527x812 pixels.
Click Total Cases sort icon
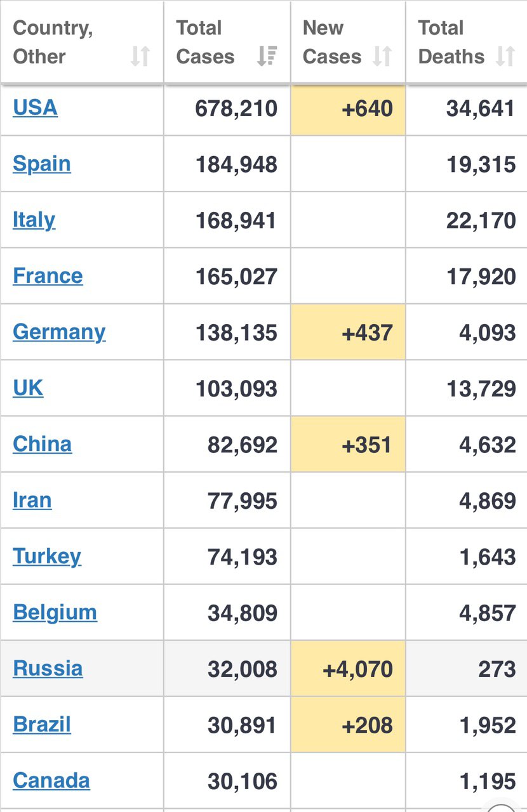267,56
